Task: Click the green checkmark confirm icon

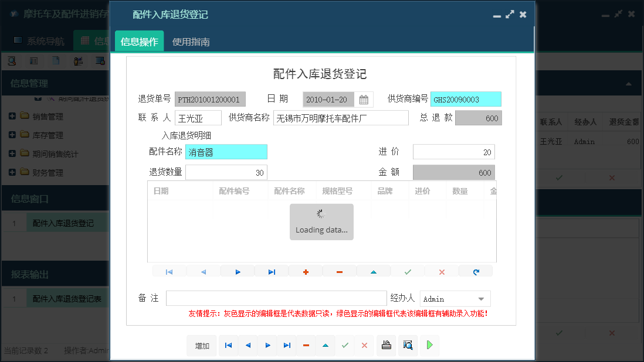Action: (x=408, y=271)
